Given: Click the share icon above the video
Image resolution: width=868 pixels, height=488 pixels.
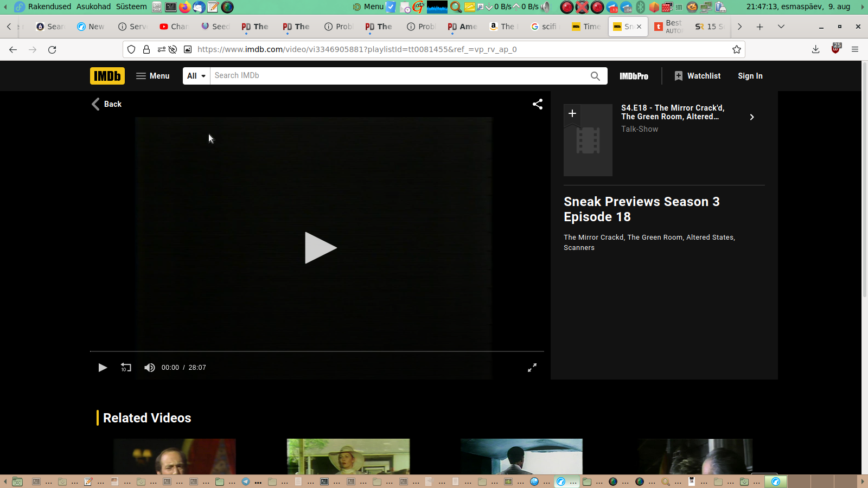Looking at the screenshot, I should click(537, 104).
